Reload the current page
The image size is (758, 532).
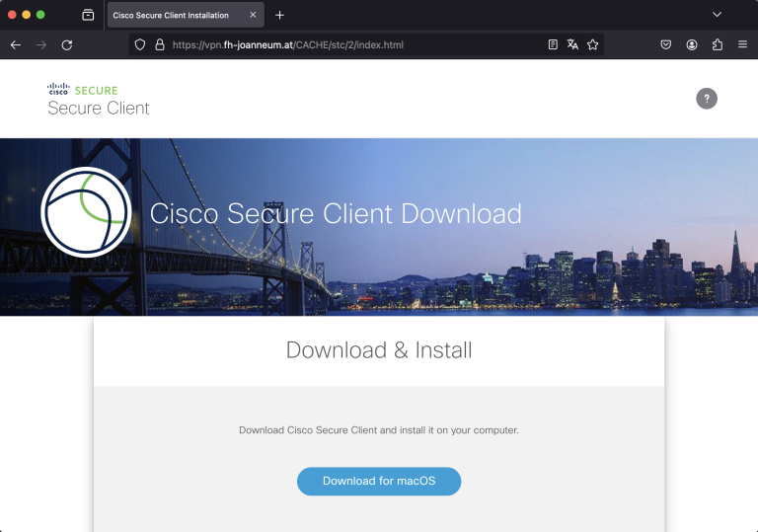[x=67, y=44]
